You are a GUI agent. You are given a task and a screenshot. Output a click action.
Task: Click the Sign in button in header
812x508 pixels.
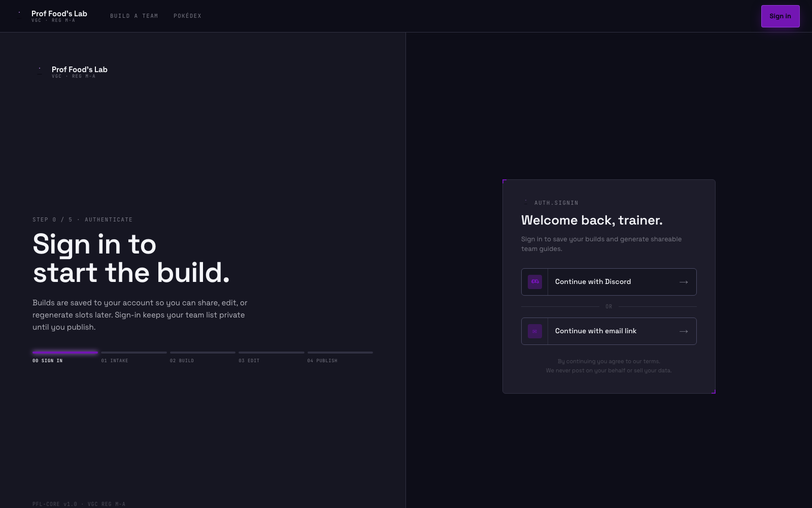pos(780,16)
